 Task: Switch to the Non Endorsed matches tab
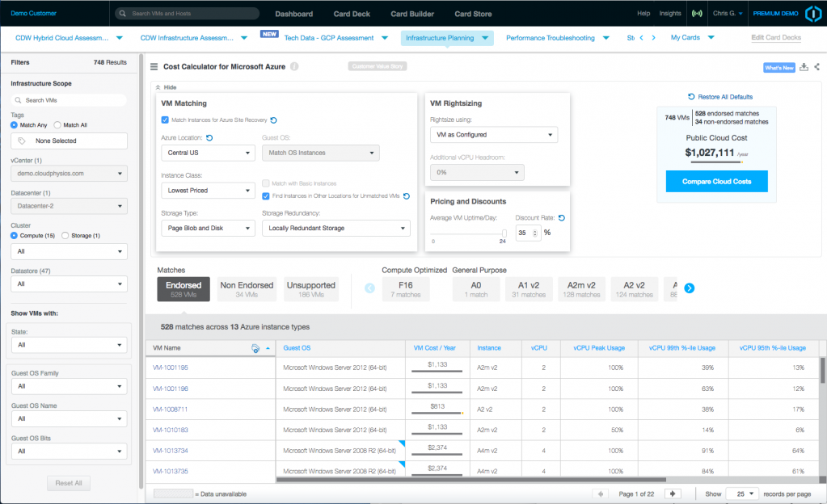click(247, 288)
